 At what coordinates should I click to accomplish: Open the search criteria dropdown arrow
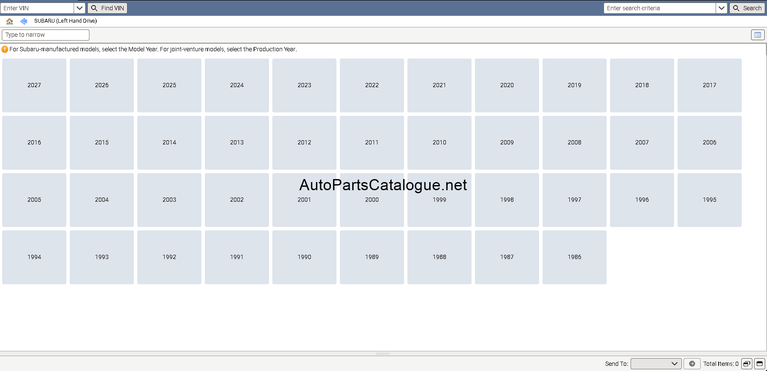click(721, 8)
